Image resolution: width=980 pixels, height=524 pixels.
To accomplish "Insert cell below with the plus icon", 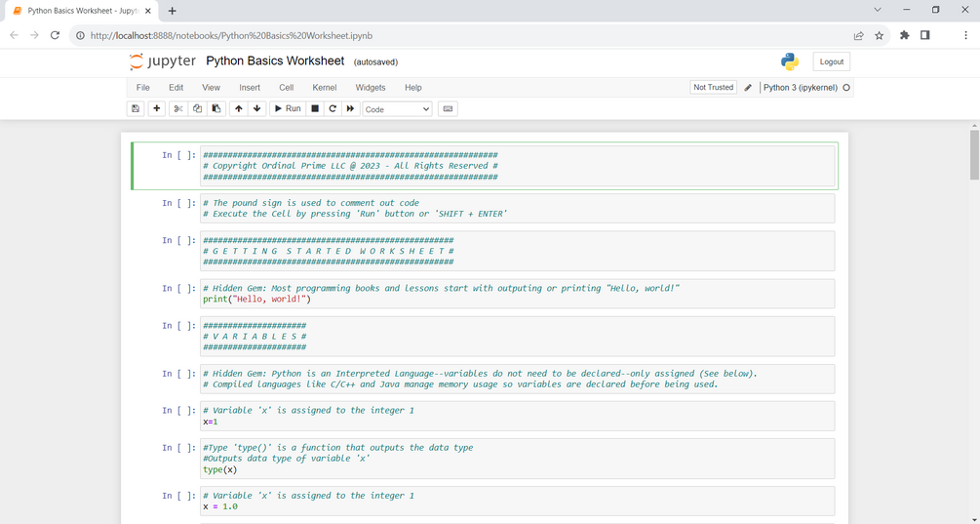I will (x=156, y=109).
